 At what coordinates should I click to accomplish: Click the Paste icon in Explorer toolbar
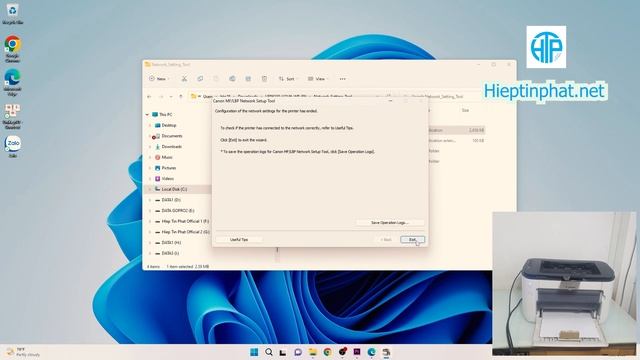click(216, 79)
